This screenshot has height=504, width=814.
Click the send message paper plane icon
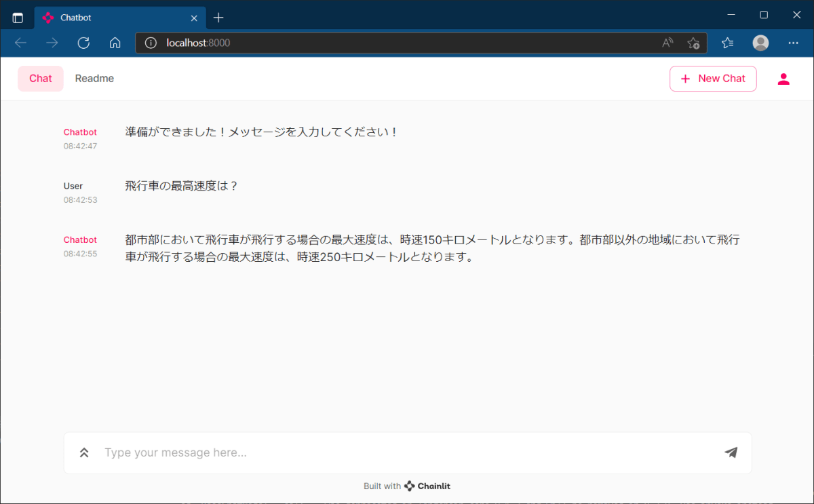coord(731,452)
